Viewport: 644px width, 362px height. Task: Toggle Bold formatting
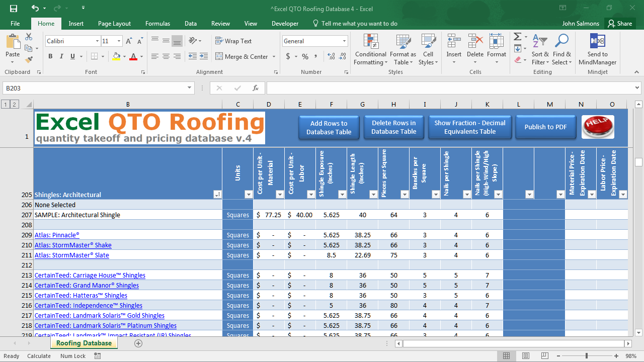(x=50, y=56)
